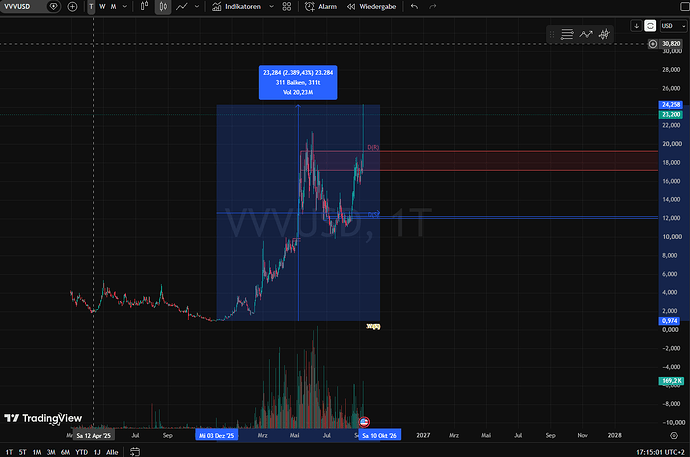The height and width of the screenshot is (457, 690).
Task: Add a symbol to compare with plus icon
Action: [x=72, y=7]
